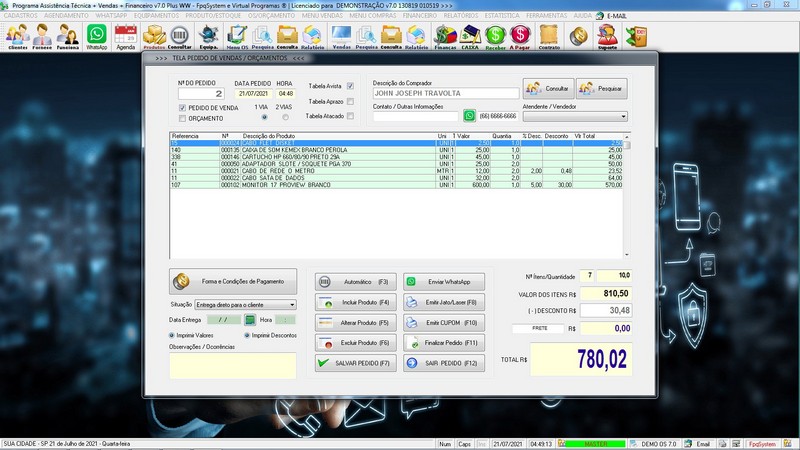800x450 pixels.
Task: Open delivery date calendar picker icon
Action: point(250,319)
